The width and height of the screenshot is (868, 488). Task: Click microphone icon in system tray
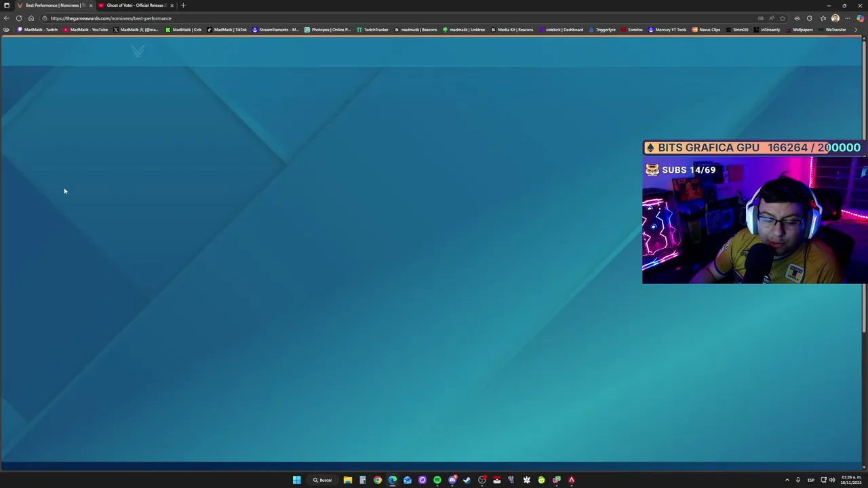point(798,480)
